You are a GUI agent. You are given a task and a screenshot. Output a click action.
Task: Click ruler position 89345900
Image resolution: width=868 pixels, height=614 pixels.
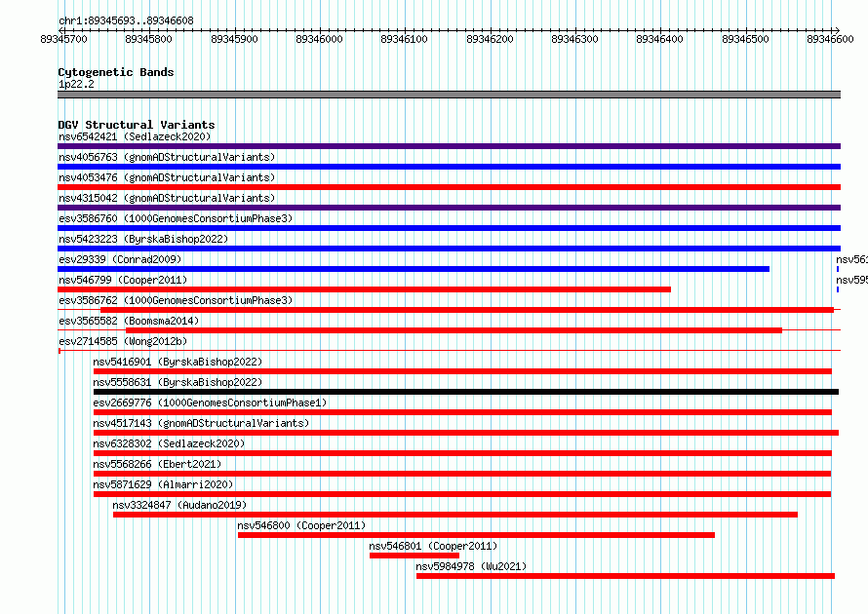click(x=235, y=39)
